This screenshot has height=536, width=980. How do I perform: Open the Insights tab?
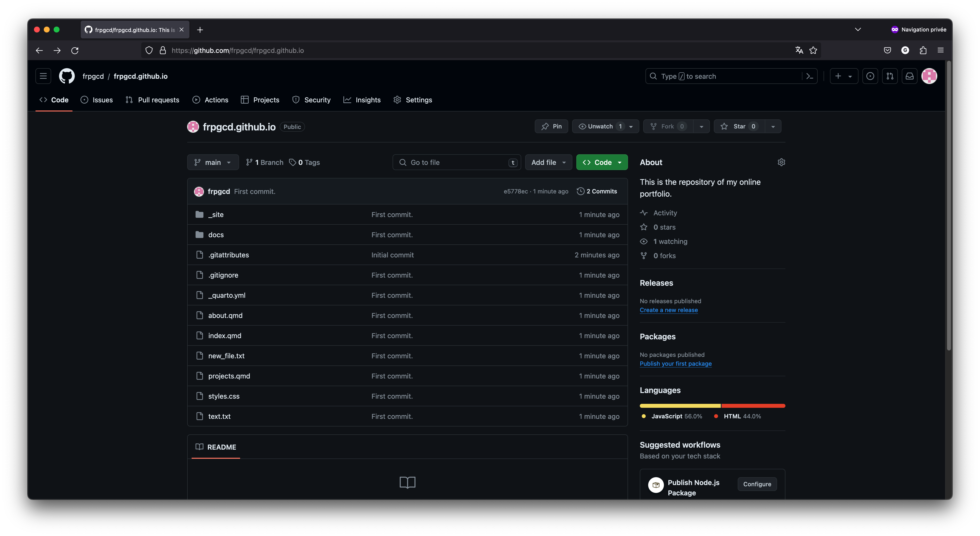(x=362, y=100)
